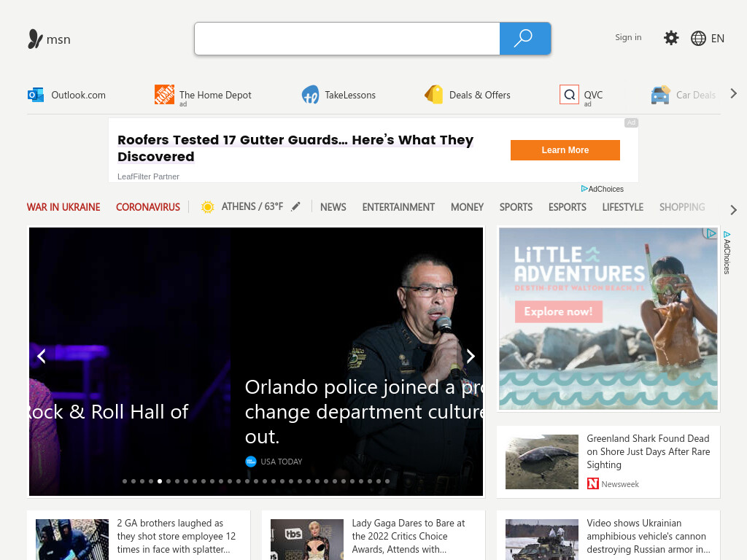Edit weather location with pencil icon

point(296,206)
